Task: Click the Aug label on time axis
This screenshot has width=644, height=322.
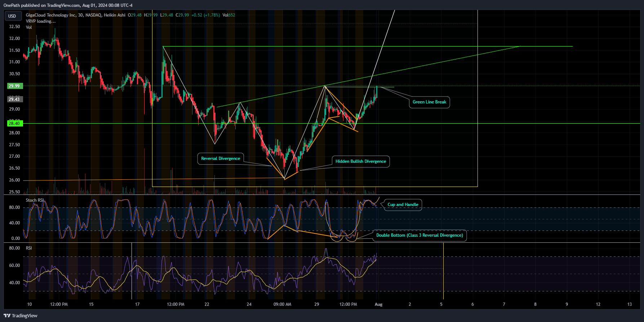Action: (378, 304)
